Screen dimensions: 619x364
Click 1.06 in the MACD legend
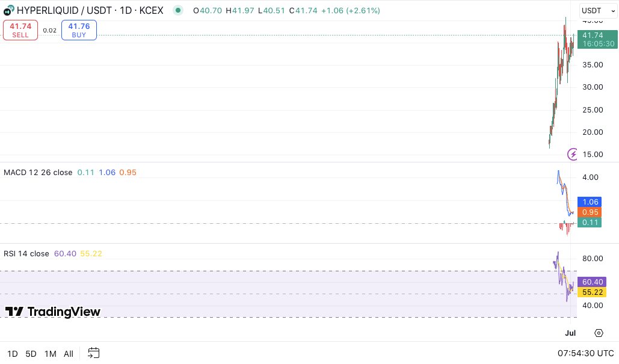click(107, 173)
